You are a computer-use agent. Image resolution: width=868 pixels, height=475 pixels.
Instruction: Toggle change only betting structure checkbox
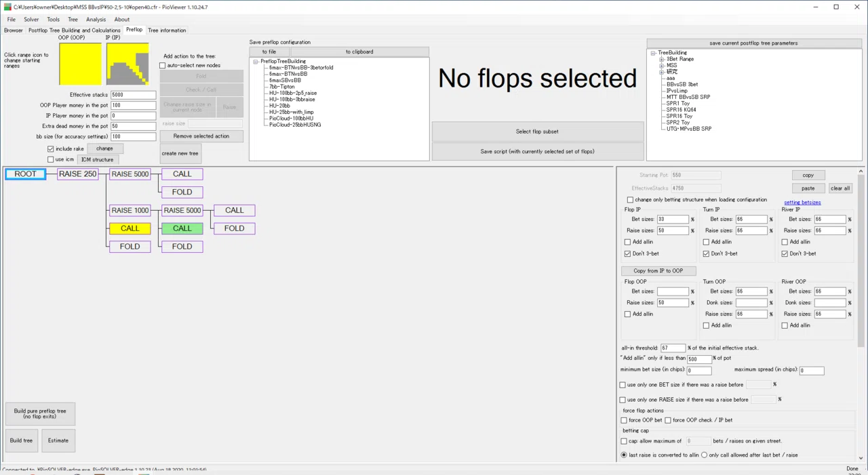coord(631,200)
